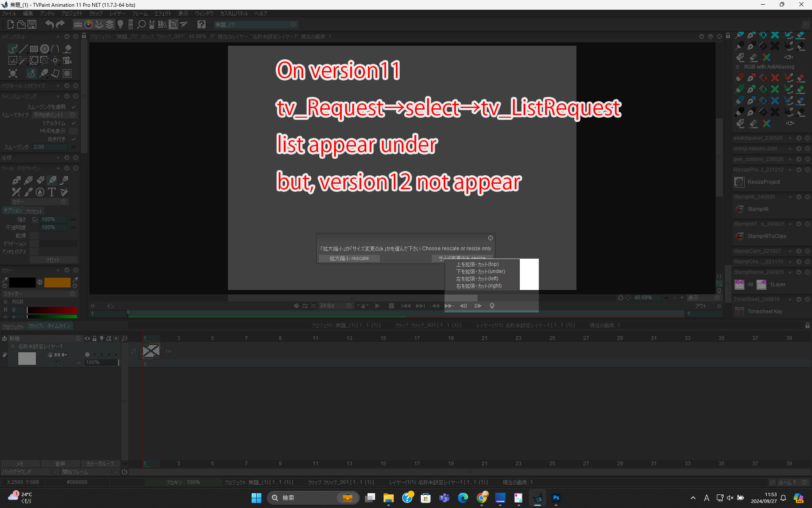Screen dimensions: 812x508
Task: Enable the グラデーション checkbox
Action: point(34,243)
